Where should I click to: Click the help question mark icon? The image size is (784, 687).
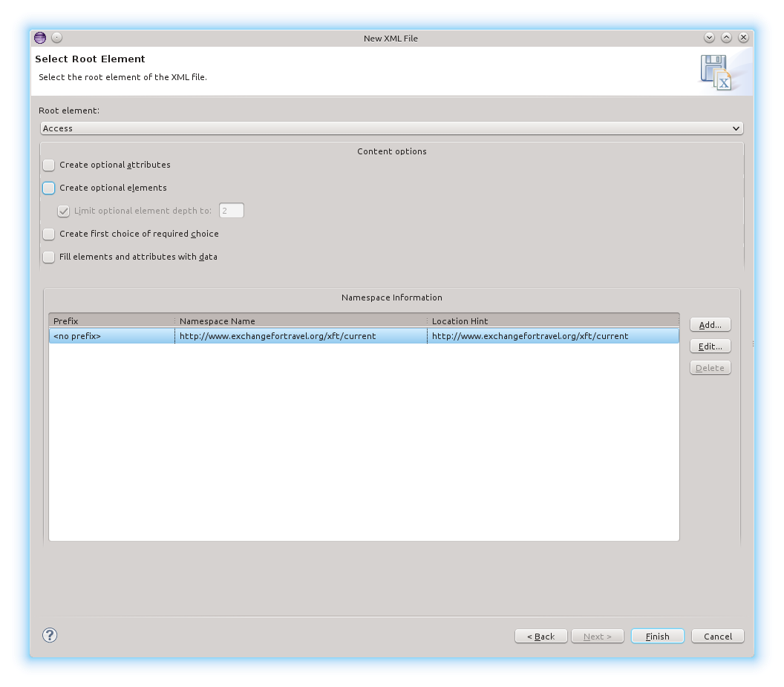click(x=50, y=635)
